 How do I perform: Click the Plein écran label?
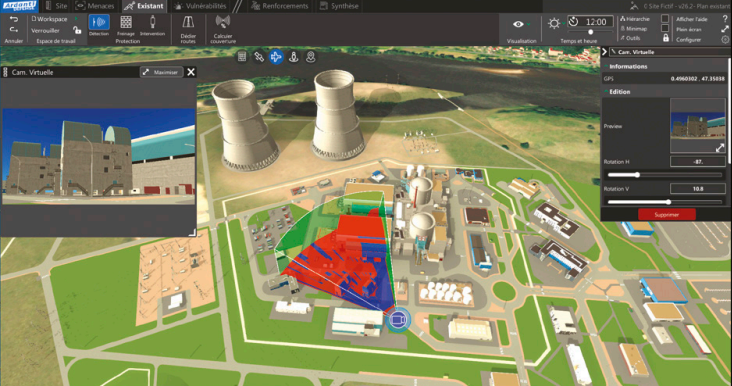[689, 29]
